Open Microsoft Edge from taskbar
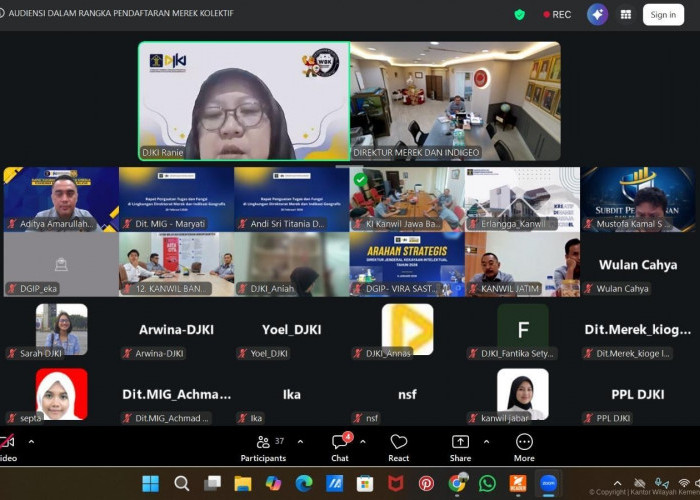 pyautogui.click(x=304, y=483)
